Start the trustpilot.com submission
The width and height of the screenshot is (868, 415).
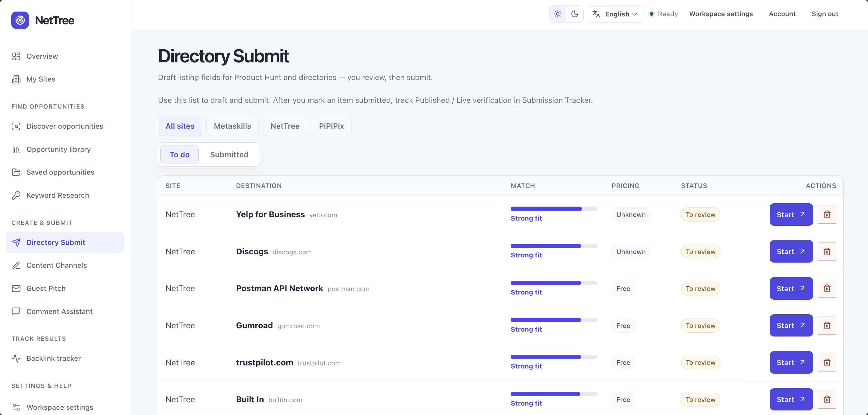pos(791,363)
